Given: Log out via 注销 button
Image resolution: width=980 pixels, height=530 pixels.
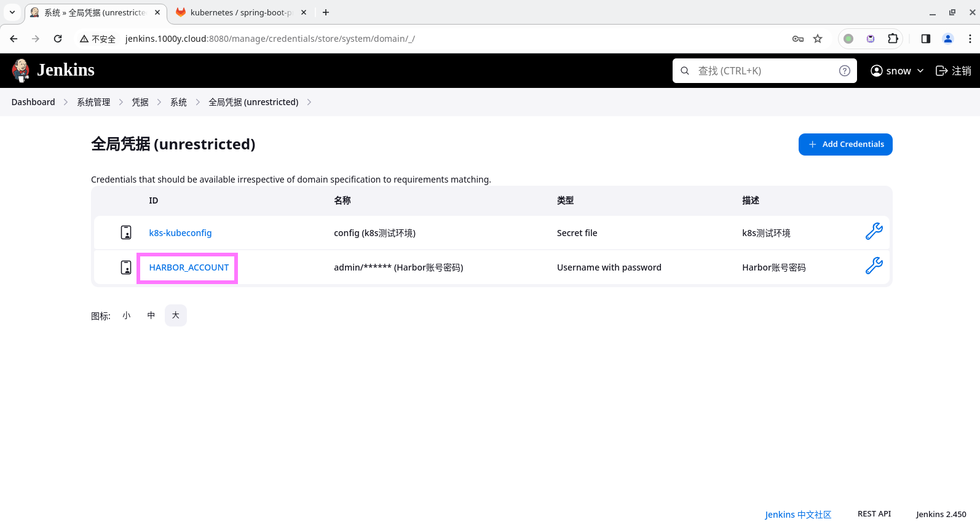Looking at the screenshot, I should coord(954,71).
